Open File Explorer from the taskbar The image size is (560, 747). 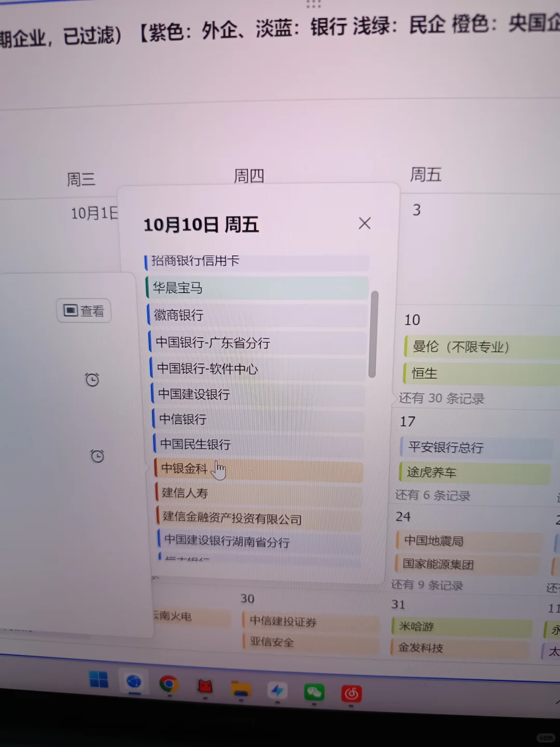[241, 688]
